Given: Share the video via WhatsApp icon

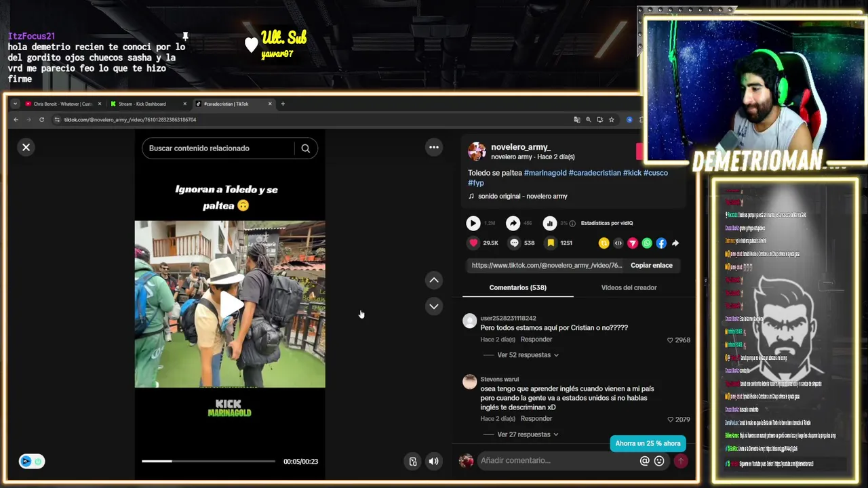Looking at the screenshot, I should (647, 243).
